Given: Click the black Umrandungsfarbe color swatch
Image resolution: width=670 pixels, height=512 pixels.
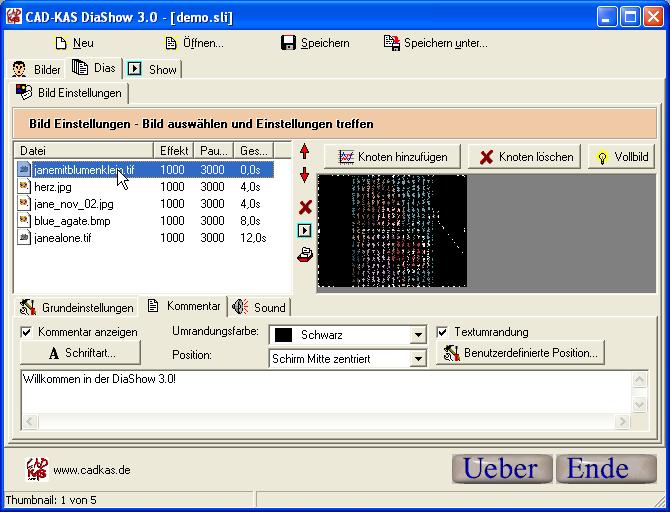Looking at the screenshot, I should pyautogui.click(x=283, y=335).
